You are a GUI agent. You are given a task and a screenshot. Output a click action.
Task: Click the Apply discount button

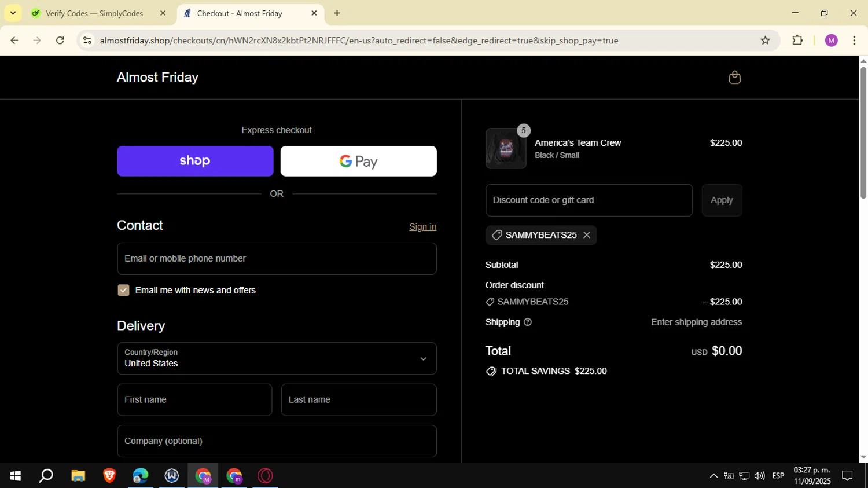pyautogui.click(x=722, y=200)
